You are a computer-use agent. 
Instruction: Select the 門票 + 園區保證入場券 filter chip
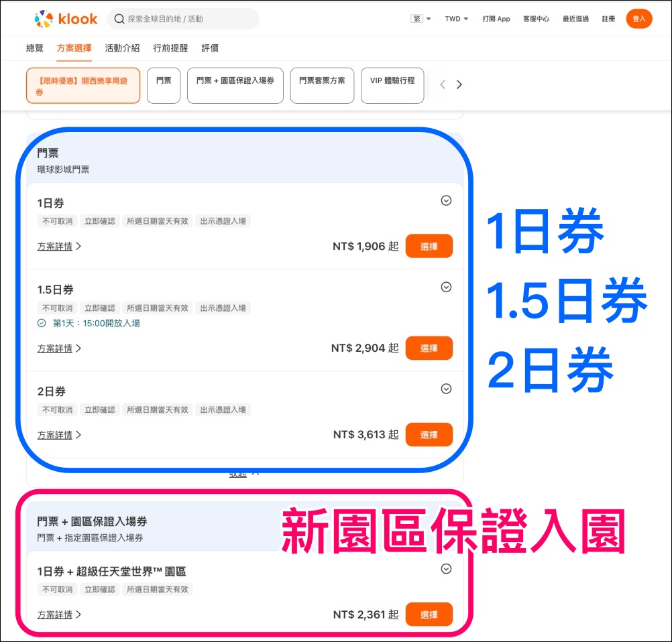click(x=235, y=86)
